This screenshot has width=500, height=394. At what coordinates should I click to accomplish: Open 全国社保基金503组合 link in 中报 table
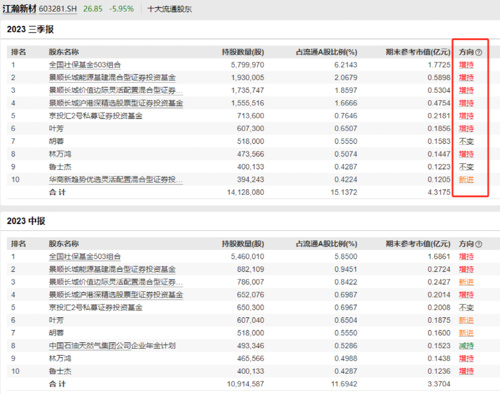tap(85, 256)
